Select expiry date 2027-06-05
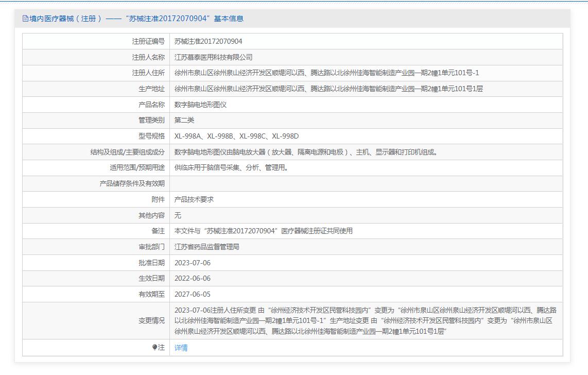This screenshot has width=588, height=375. click(192, 294)
